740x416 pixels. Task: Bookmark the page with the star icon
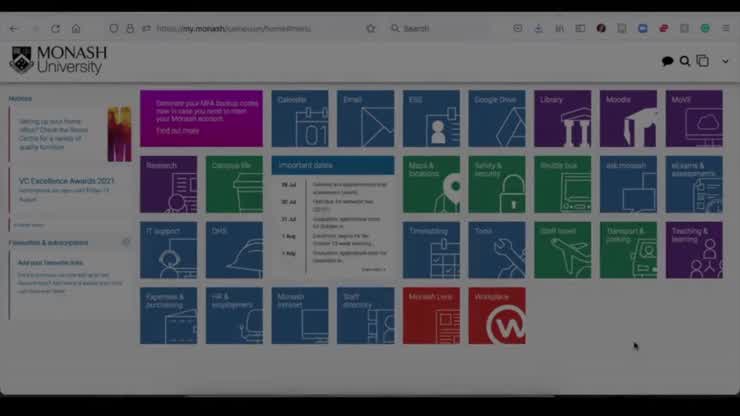371,29
